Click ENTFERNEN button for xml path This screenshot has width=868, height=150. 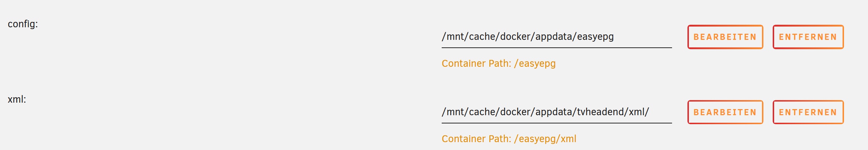[x=808, y=112]
